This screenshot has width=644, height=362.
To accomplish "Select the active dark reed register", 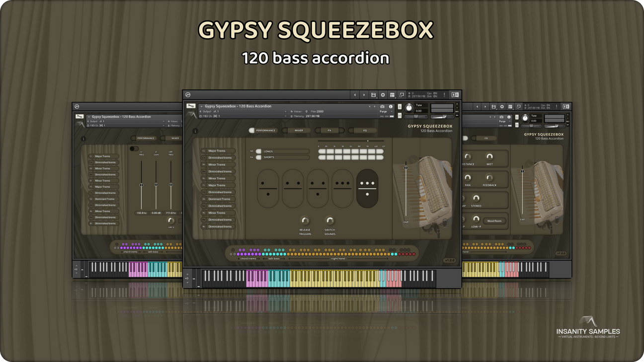I will tap(367, 188).
